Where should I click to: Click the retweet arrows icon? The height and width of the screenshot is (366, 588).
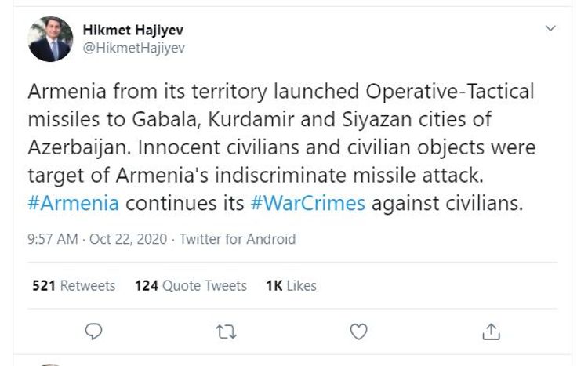click(226, 332)
